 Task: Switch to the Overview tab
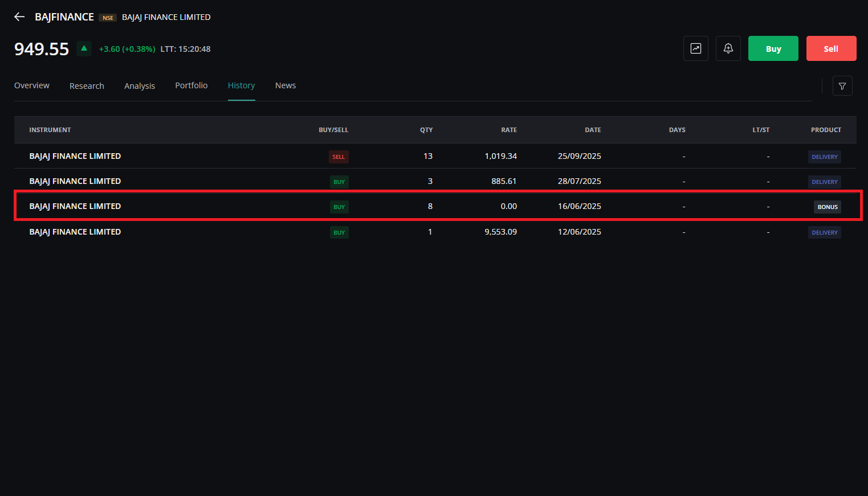(x=32, y=85)
